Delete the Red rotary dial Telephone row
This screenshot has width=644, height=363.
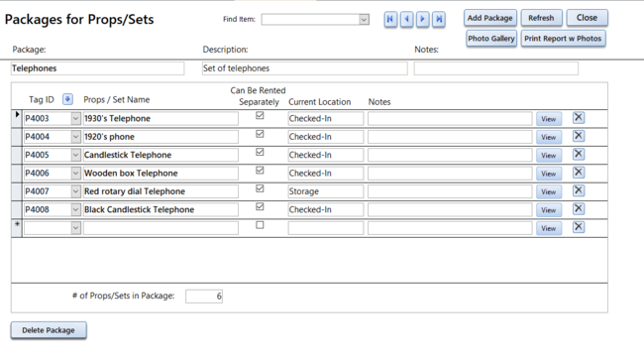[579, 190]
